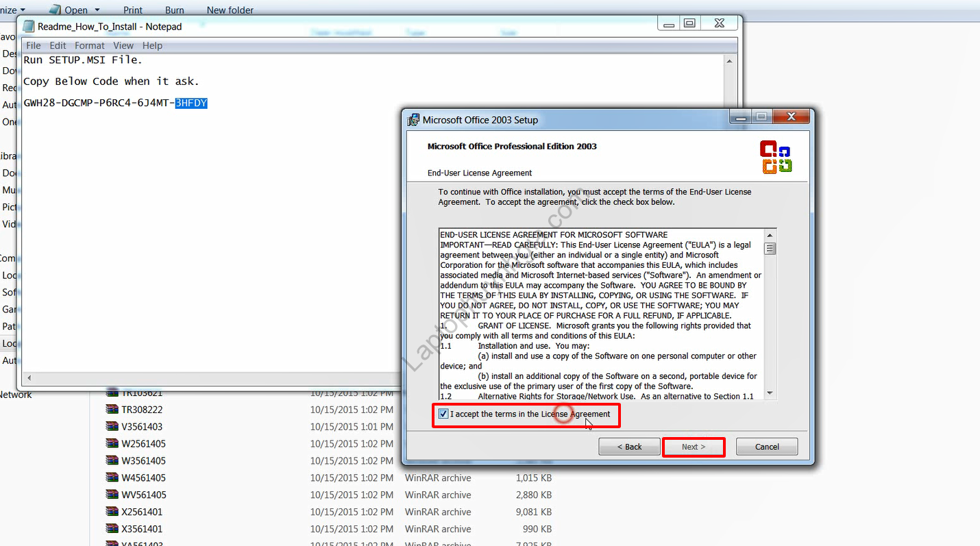Open the Format menu in Notepad
This screenshot has height=546, width=980.
[x=90, y=45]
